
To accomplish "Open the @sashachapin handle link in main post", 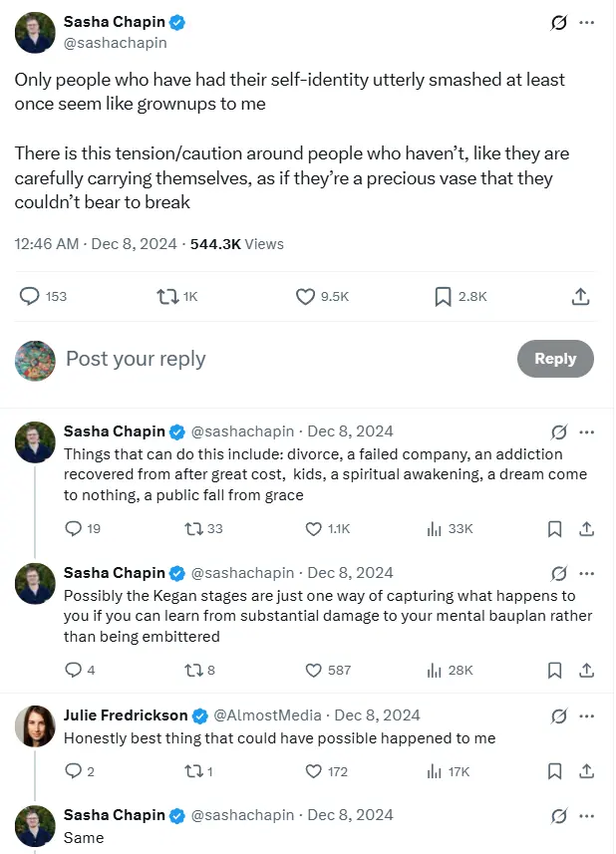I will coord(116,43).
